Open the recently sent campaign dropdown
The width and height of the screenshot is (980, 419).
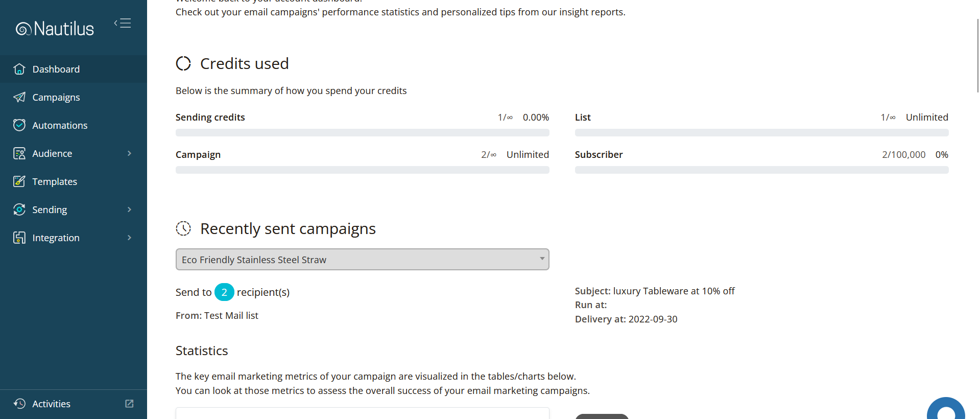coord(362,260)
